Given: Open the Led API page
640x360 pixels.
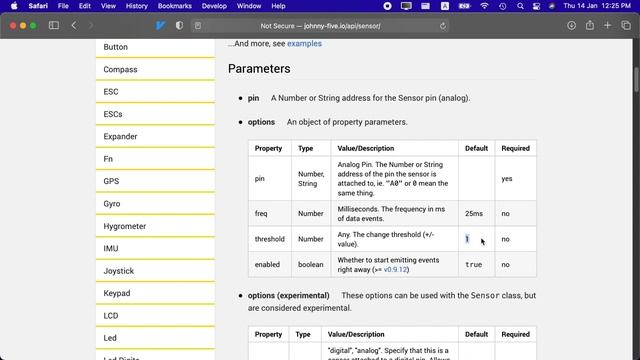Looking at the screenshot, I should 156,338.
